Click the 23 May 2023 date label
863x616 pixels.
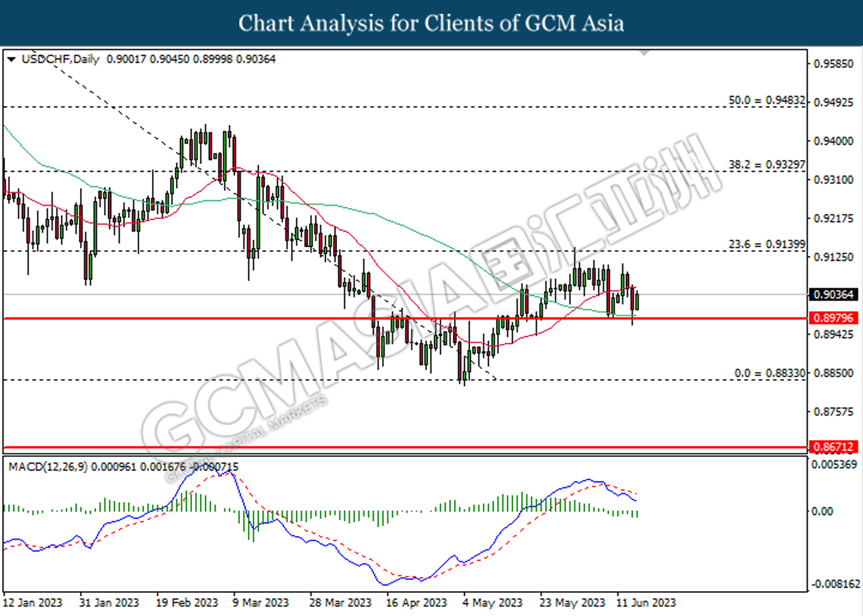(572, 602)
